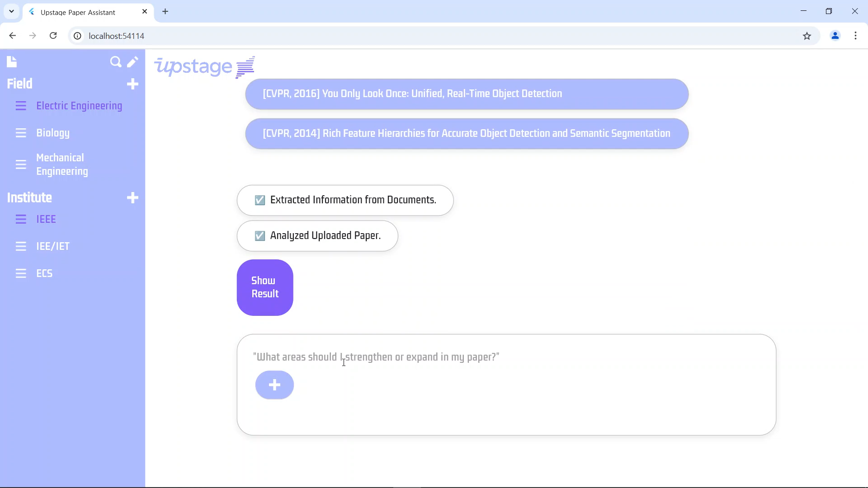Image resolution: width=868 pixels, height=488 pixels.
Task: Open browser tab search dropdown arrow
Action: click(12, 11)
